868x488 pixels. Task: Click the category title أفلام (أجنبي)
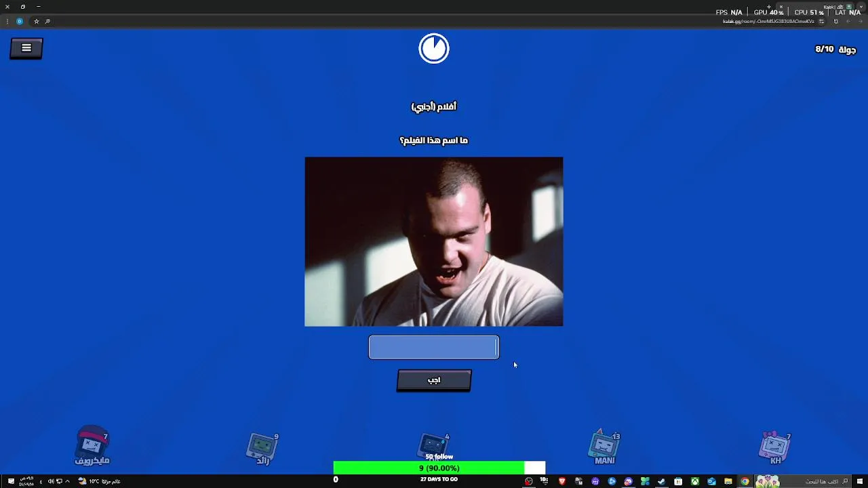[434, 106]
